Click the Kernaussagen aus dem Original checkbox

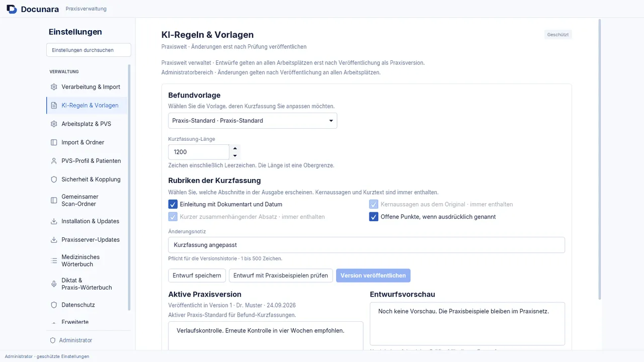tap(374, 204)
